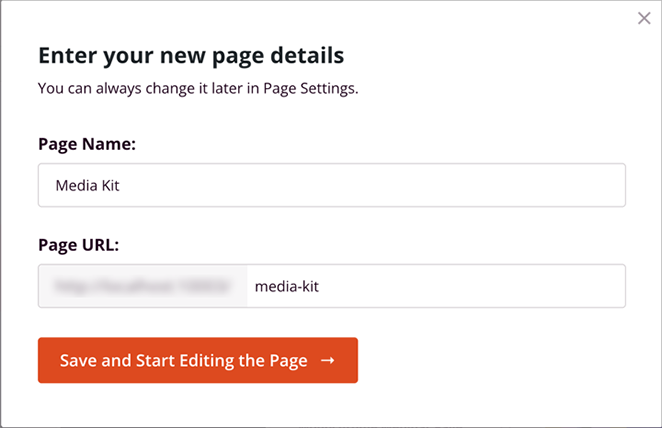Click empty right side of Page URL field
Screen dimensions: 662x428
pos(520,286)
